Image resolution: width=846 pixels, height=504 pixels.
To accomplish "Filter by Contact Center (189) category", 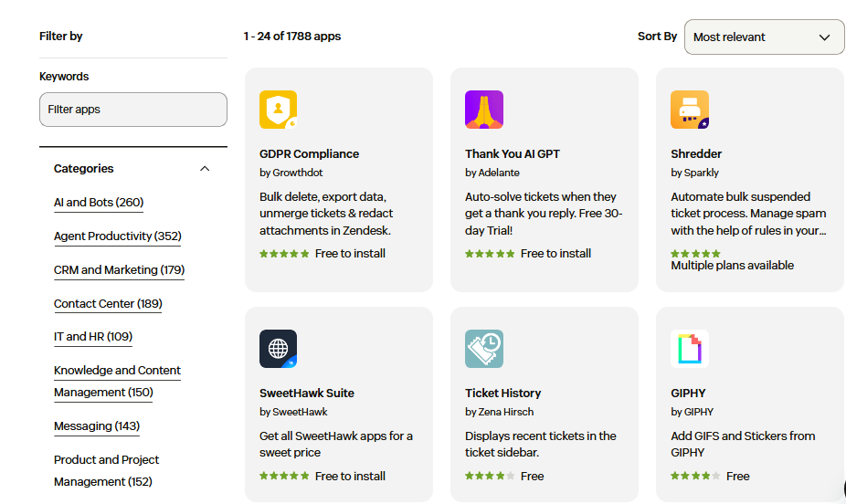I will (x=108, y=304).
